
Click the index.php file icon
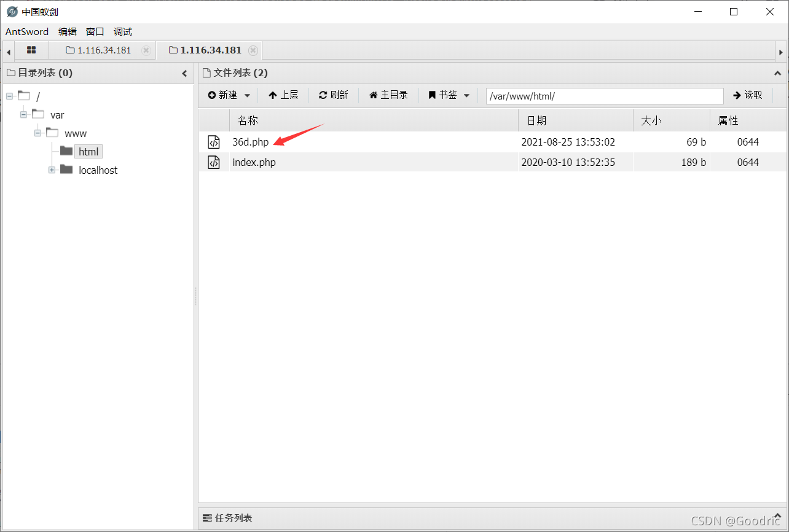pos(213,162)
